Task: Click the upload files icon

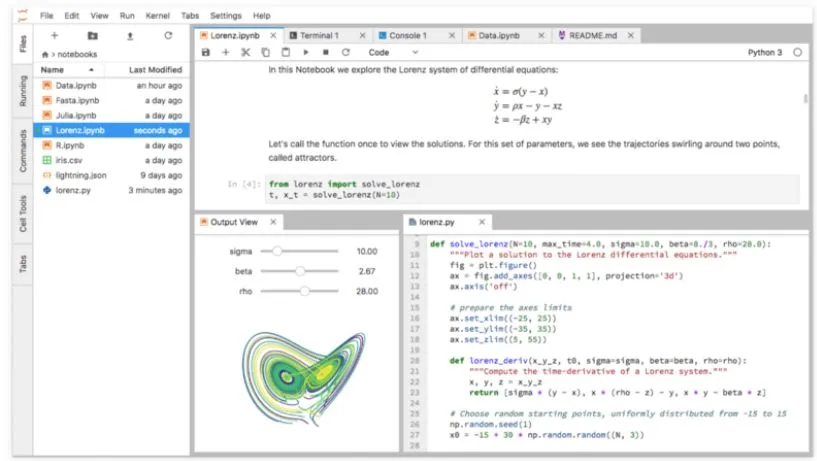Action: (x=130, y=35)
